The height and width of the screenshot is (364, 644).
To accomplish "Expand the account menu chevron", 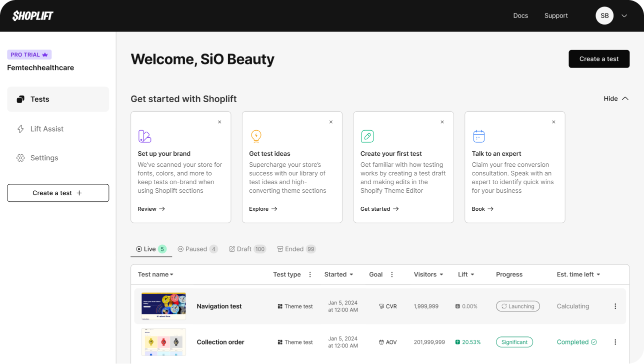I will 624,16.
